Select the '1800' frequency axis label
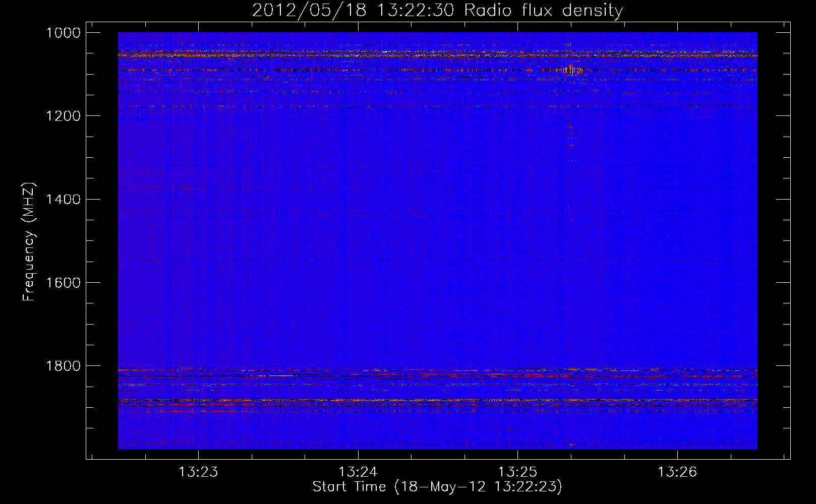Viewport: 816px width, 504px height. click(63, 365)
